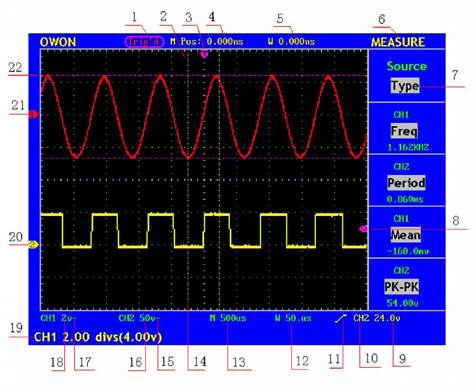Screen dimensions: 473x390
Task: Click the W 50.us window timebase readout
Action: tap(293, 318)
